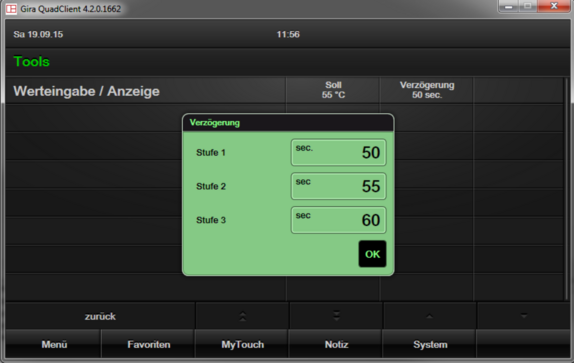Open the Favoriten tab
Screen dimensions: 574x363
(148, 344)
